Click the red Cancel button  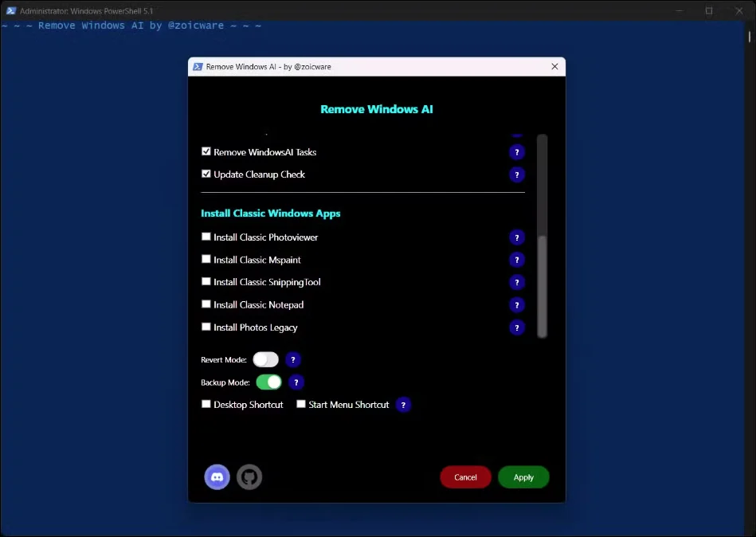(466, 477)
